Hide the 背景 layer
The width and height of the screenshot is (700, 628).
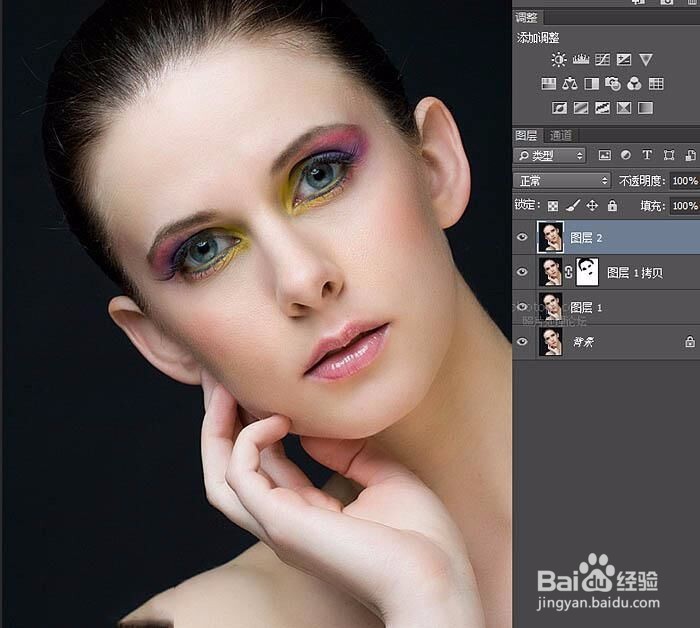522,341
